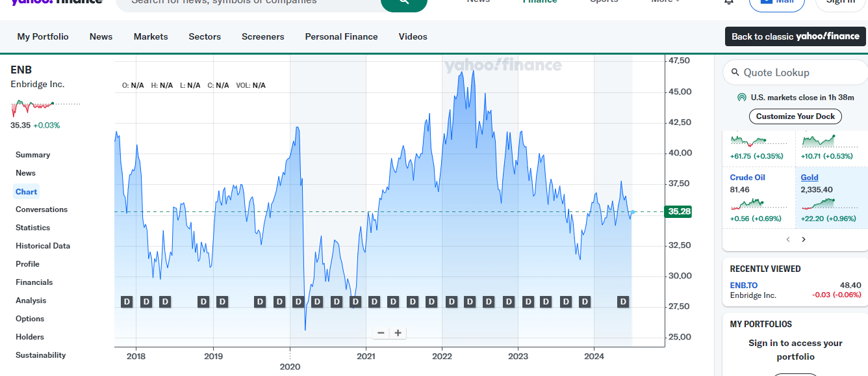Open My Portfolio menu
The width and height of the screenshot is (868, 376).
pos(43,36)
